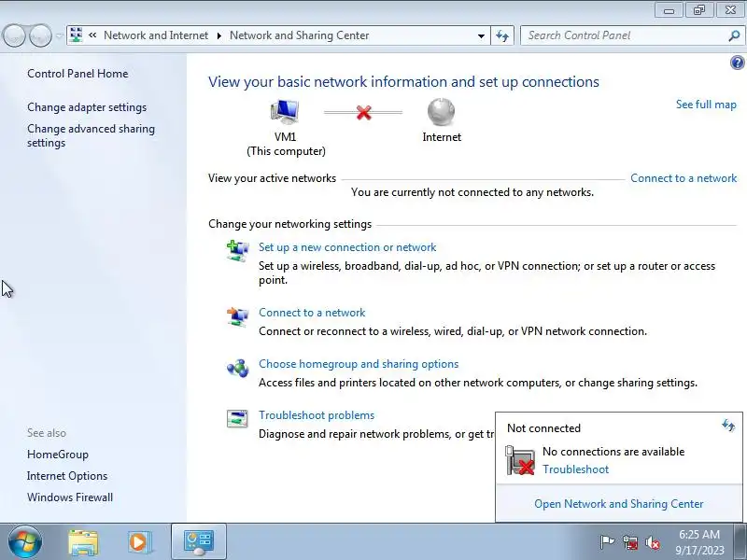Viewport: 747px width, 560px height.
Task: Open Internet Options under See also
Action: 67,476
